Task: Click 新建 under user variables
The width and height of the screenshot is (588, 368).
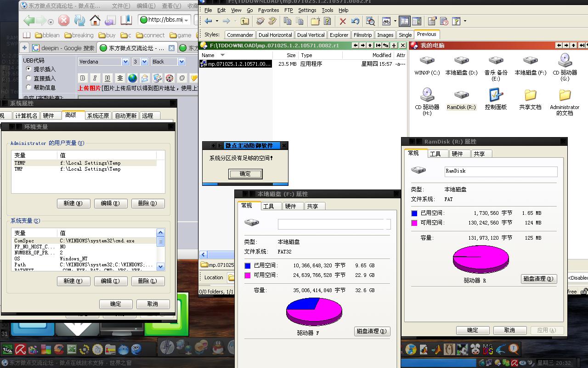Action: 73,203
